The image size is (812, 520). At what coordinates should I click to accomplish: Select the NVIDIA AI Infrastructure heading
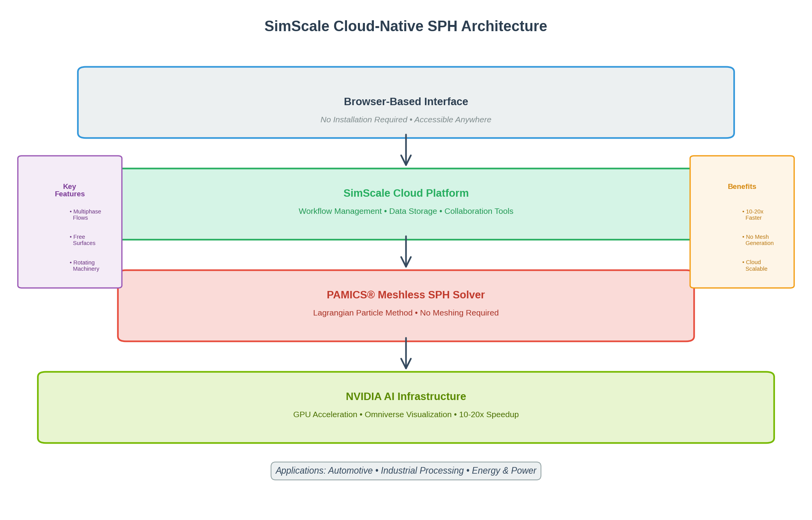coord(406,397)
